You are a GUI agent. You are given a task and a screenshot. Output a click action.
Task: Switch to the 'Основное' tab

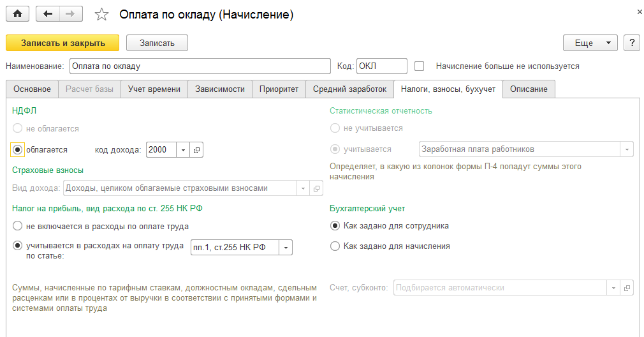click(32, 89)
